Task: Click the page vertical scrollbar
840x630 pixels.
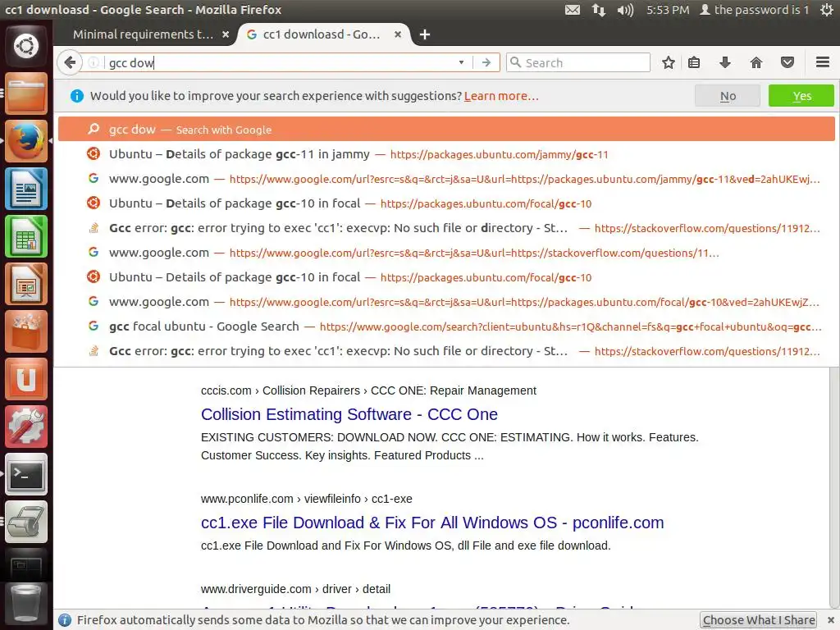Action: click(834, 487)
